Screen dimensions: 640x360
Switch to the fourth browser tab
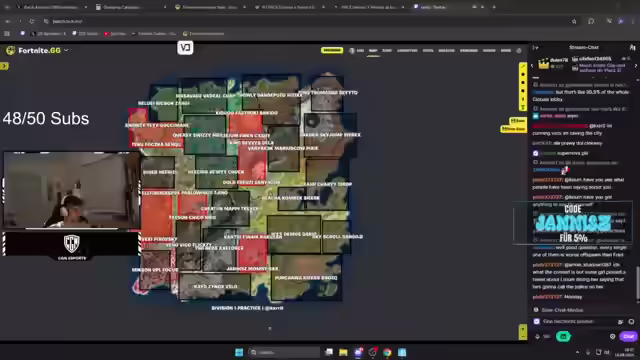pos(290,7)
